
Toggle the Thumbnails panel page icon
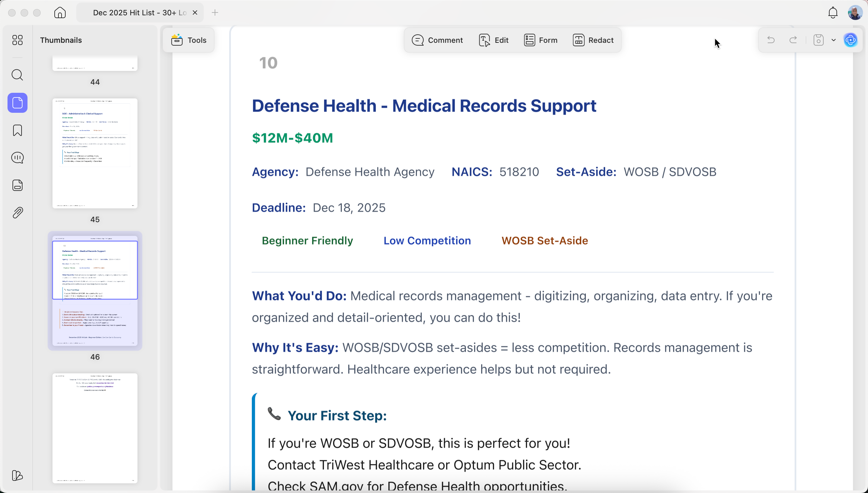pos(17,102)
